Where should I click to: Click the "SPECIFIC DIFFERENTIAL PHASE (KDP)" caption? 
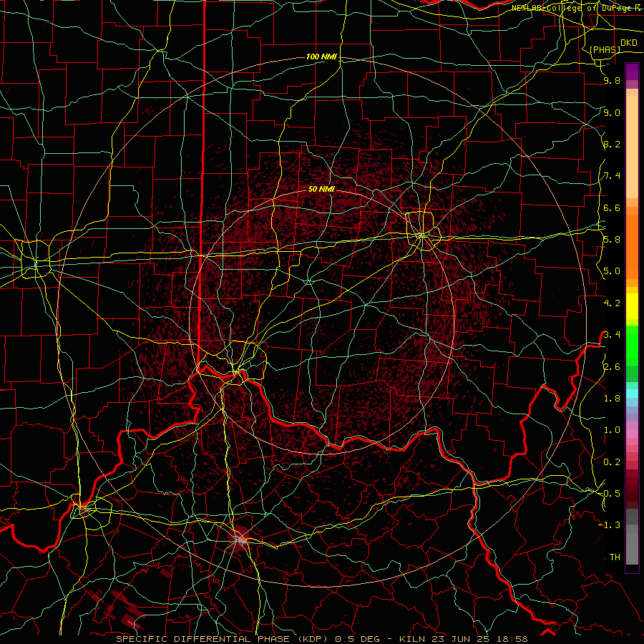(x=223, y=639)
